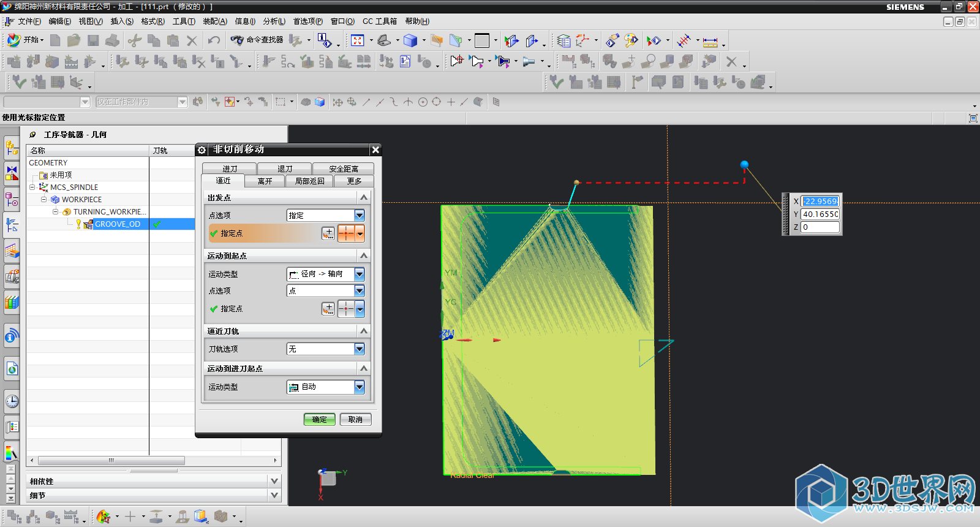Toggle End Point snap
This screenshot has width=980, height=527.
(366, 102)
